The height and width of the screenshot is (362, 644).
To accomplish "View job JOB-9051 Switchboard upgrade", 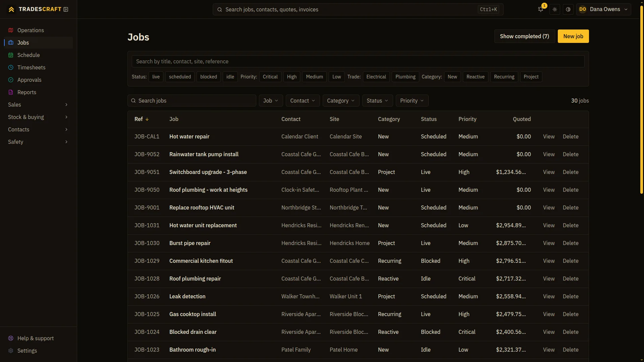I will (549, 172).
